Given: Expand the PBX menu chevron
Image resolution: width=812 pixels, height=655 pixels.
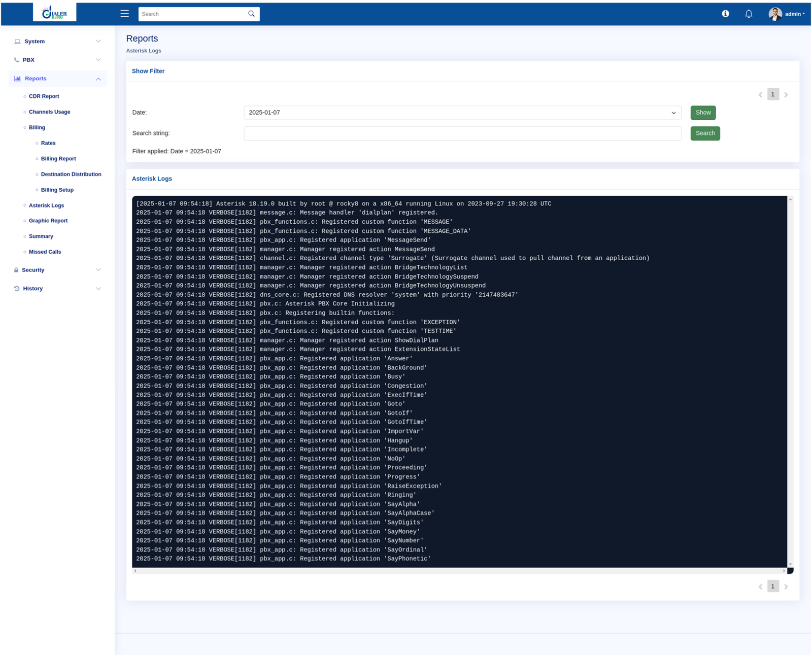Looking at the screenshot, I should (98, 60).
